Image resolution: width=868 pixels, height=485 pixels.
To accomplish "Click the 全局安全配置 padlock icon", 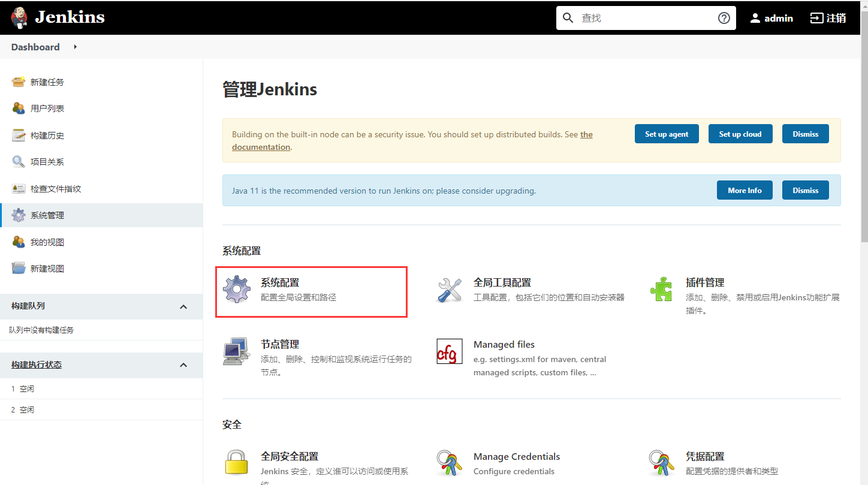I will coord(237,463).
